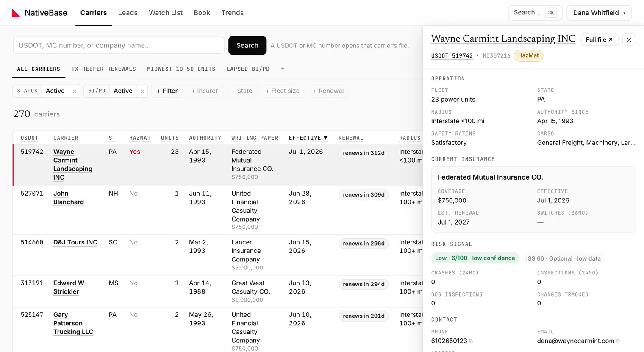Click the Low 6/100 low confidence risk badge
This screenshot has width=644, height=352.
click(475, 258)
